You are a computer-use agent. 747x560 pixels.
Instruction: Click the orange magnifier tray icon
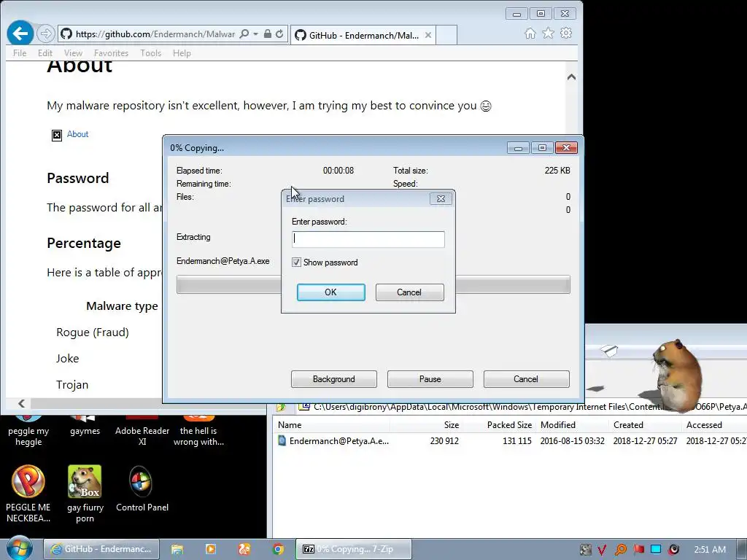[620, 550]
